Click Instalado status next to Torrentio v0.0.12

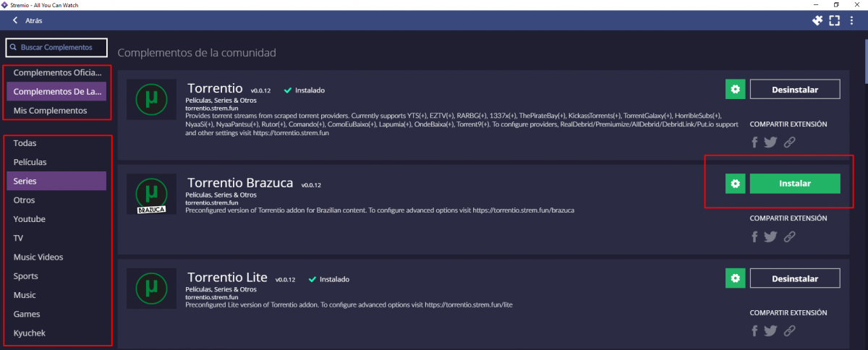(x=305, y=90)
